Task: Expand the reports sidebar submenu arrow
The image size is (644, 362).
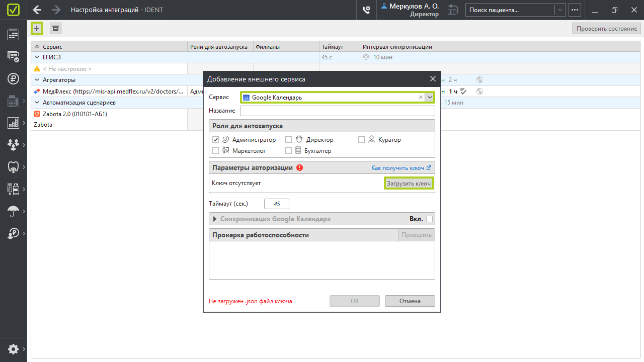Action: (x=24, y=123)
